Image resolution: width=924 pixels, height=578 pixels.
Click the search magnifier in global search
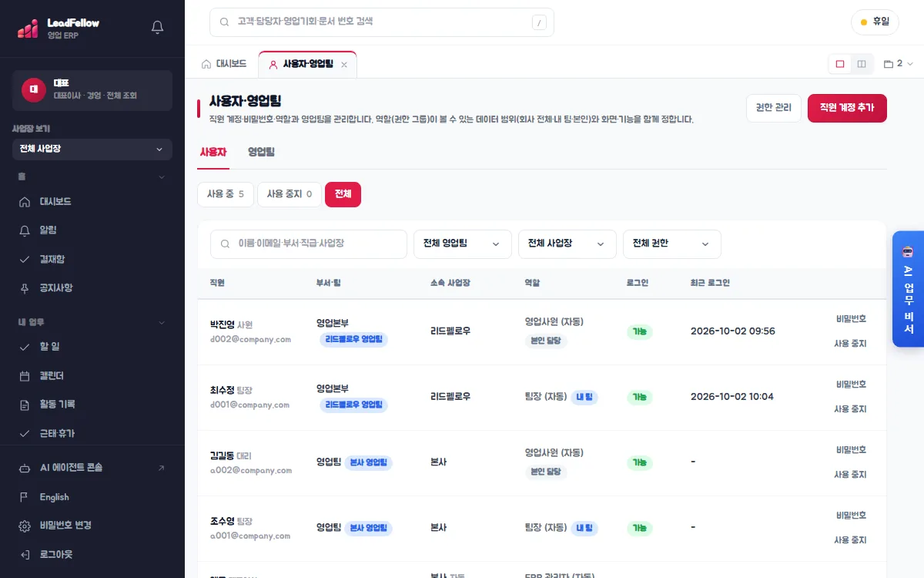tap(225, 22)
